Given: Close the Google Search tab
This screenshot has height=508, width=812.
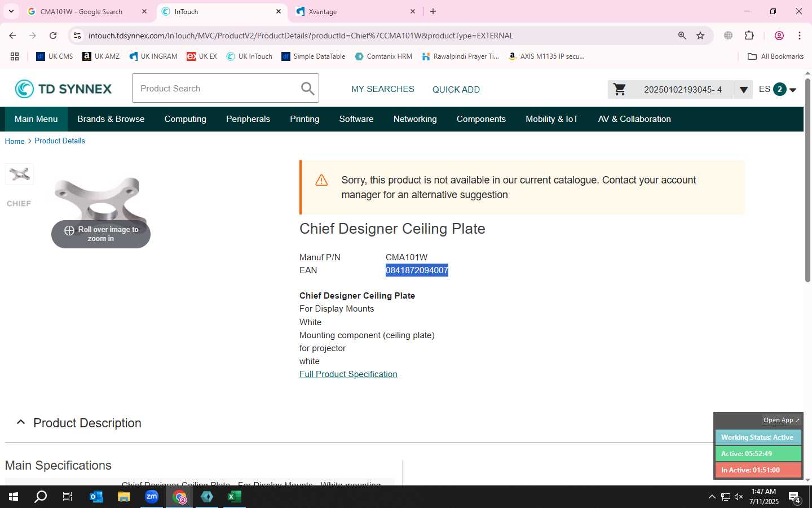Looking at the screenshot, I should coord(144,11).
